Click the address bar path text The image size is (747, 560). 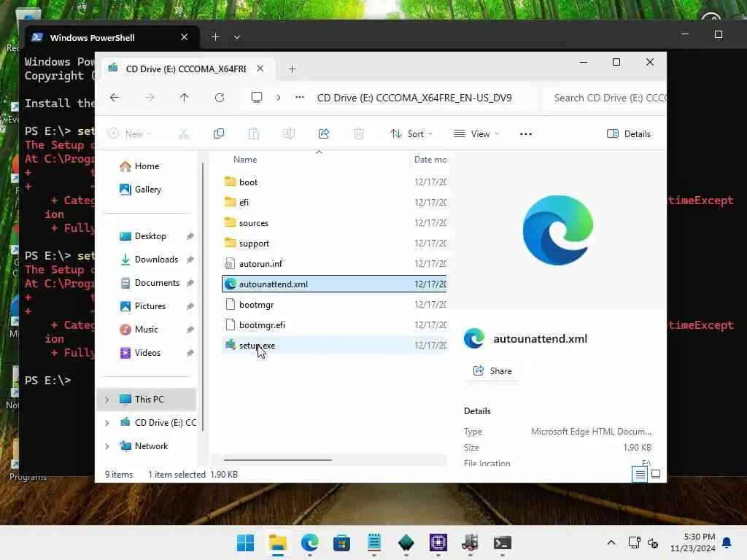(x=414, y=98)
